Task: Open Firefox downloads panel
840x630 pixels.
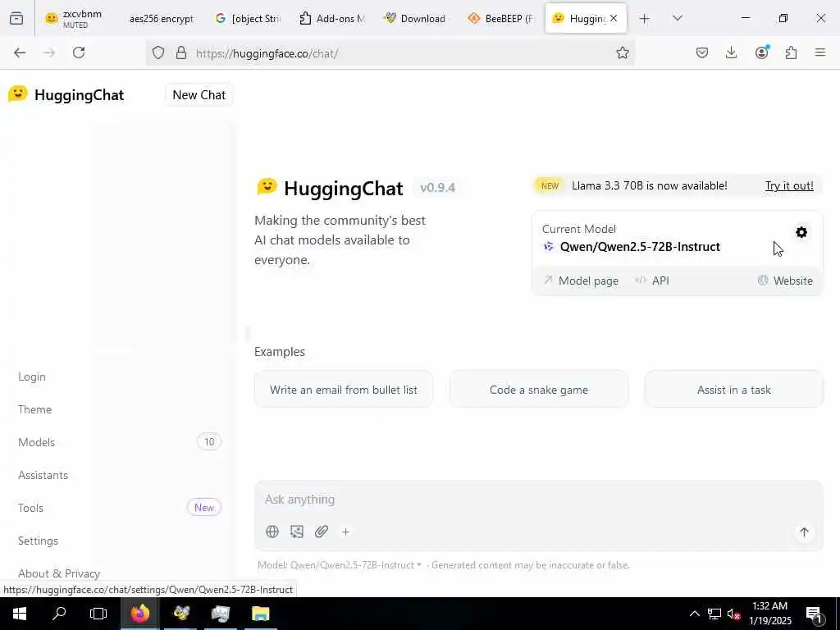Action: click(731, 52)
